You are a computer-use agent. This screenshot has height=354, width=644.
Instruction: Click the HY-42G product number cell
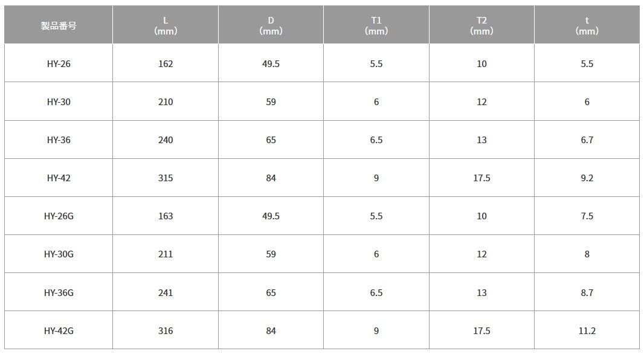59,330
